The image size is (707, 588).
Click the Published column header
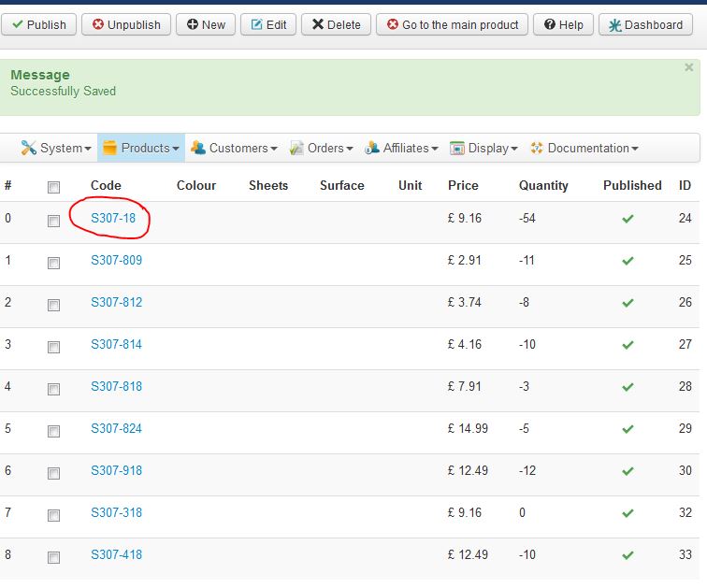click(x=632, y=185)
